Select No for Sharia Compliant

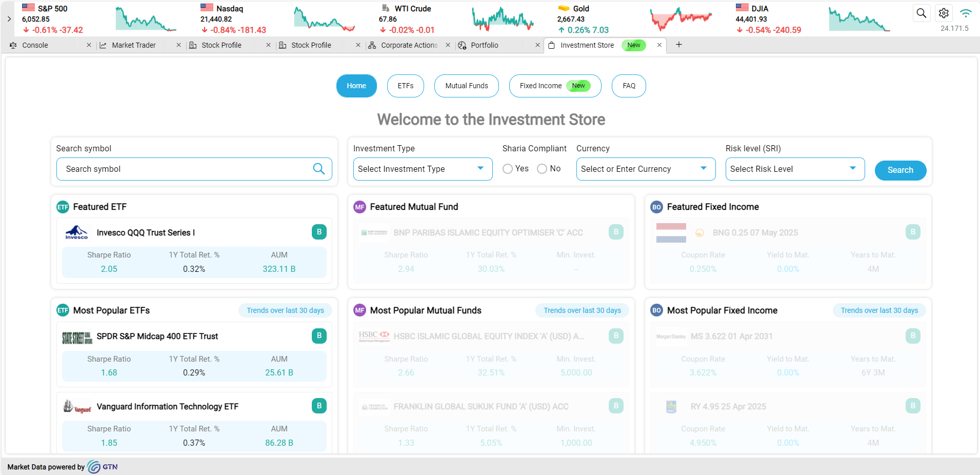pyautogui.click(x=542, y=169)
